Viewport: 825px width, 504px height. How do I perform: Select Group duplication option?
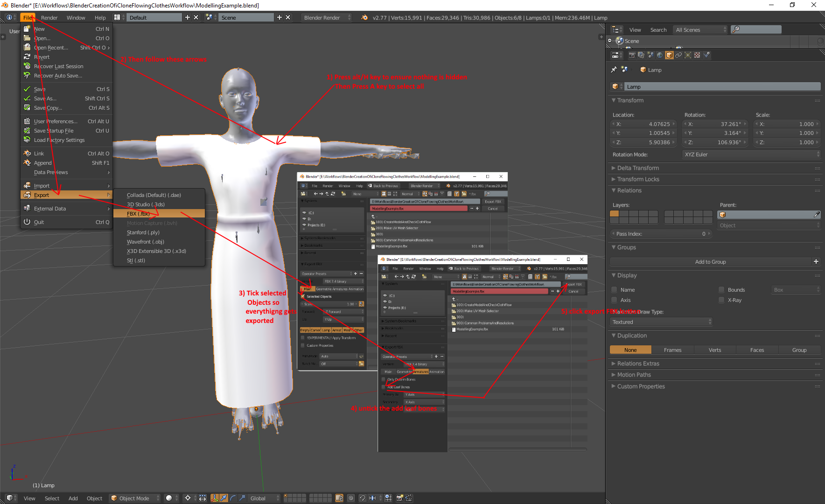point(799,350)
